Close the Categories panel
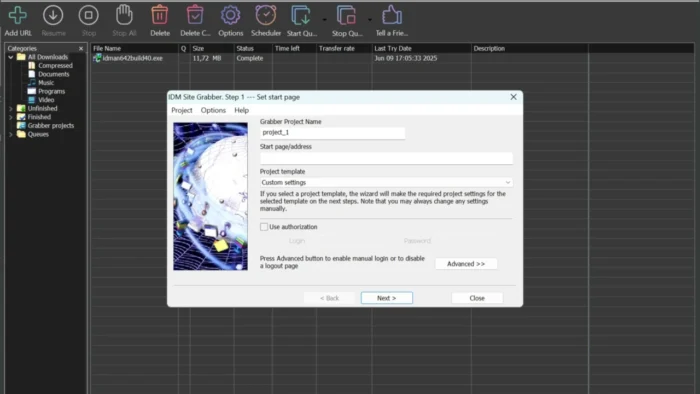 [x=81, y=48]
